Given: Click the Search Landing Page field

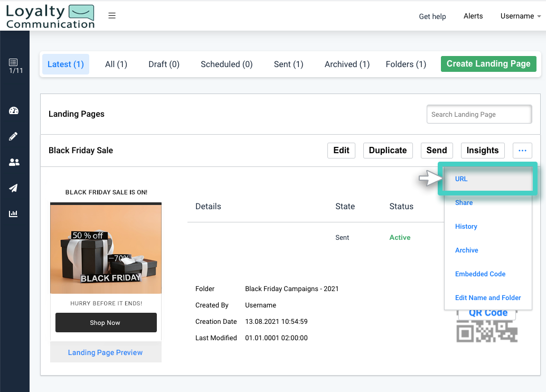Looking at the screenshot, I should tap(478, 114).
